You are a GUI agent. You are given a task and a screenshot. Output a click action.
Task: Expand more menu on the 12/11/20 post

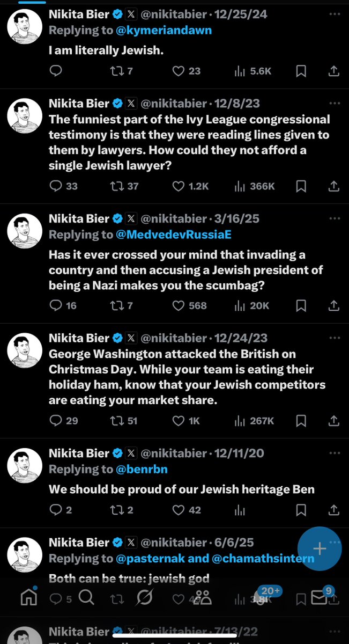335,453
